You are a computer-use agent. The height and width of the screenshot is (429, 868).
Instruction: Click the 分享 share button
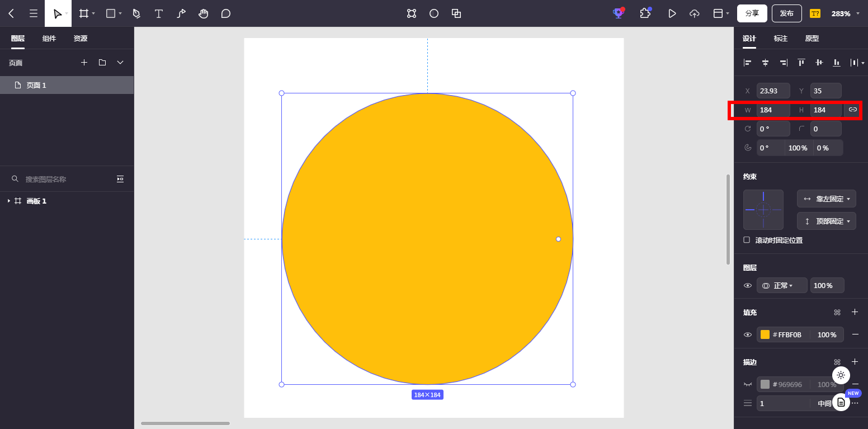[x=752, y=13]
